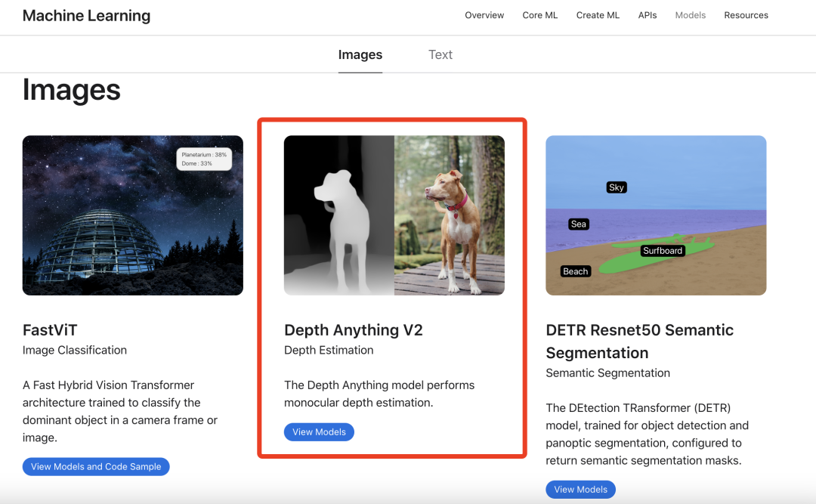Open the Depth Anything V2 preview image

(394, 215)
